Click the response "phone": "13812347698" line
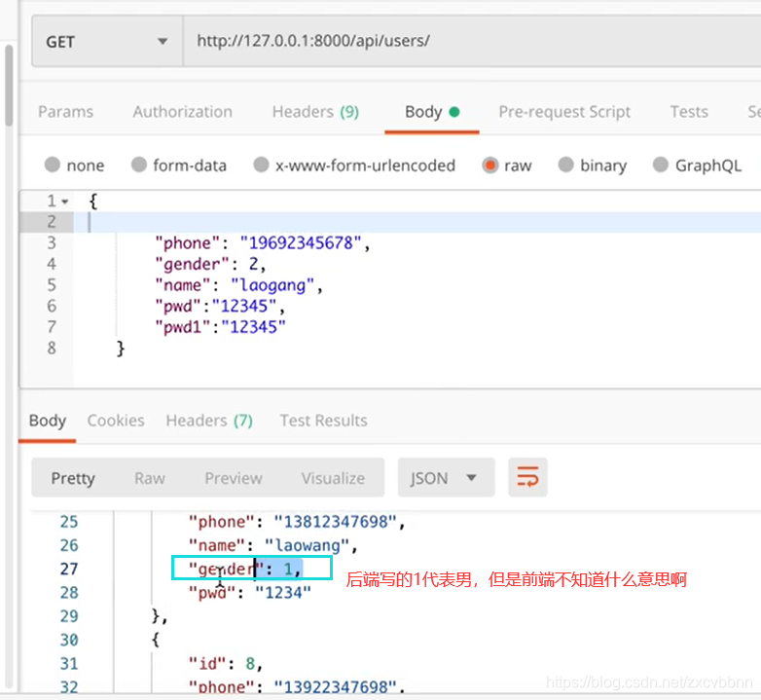Image resolution: width=761 pixels, height=700 pixels. (x=297, y=522)
